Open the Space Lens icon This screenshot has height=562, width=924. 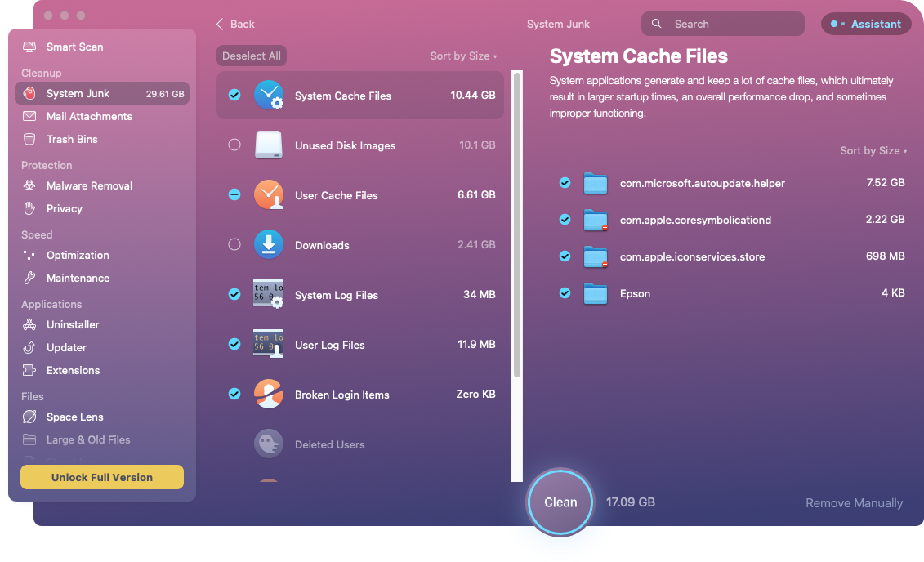pyautogui.click(x=29, y=417)
